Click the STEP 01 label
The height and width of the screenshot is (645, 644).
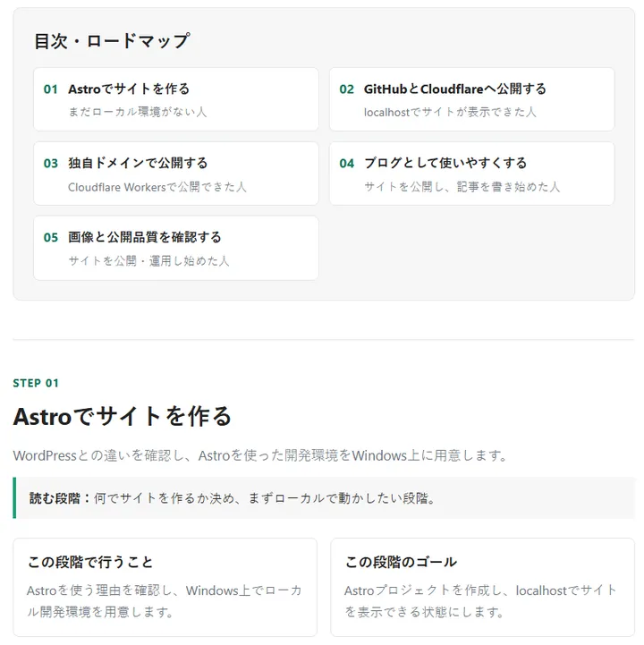pyautogui.click(x=36, y=384)
